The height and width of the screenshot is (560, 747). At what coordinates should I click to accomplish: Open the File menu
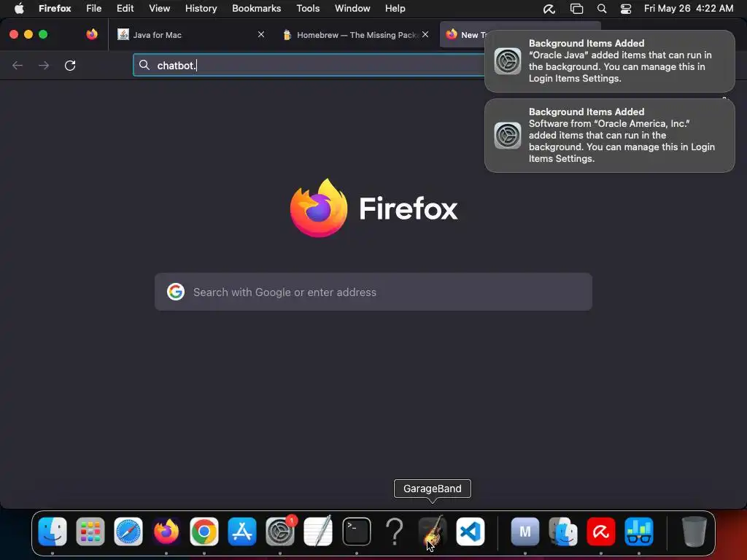pos(94,8)
